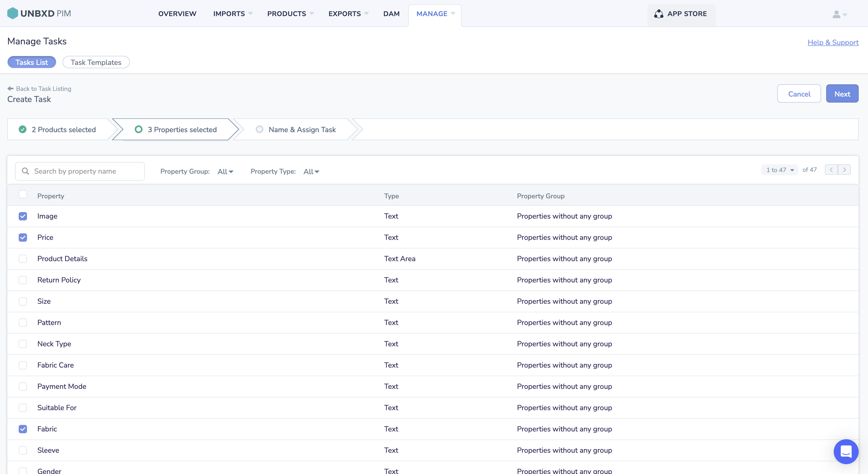868x474 pixels.
Task: Toggle the select-all header checkbox
Action: coord(23,194)
